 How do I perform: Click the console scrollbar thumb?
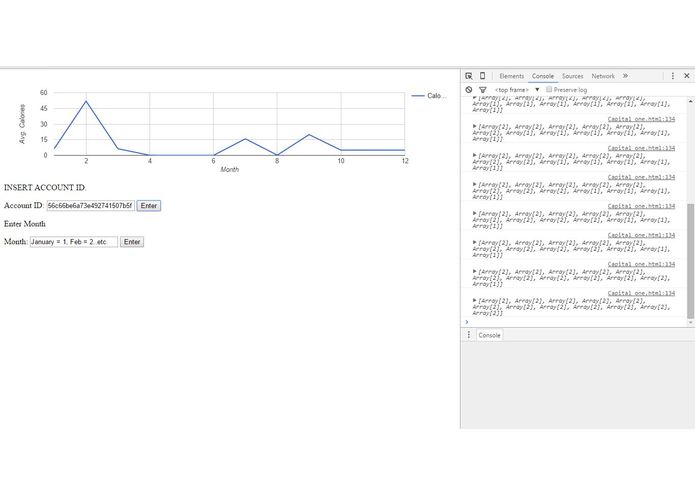(690, 261)
